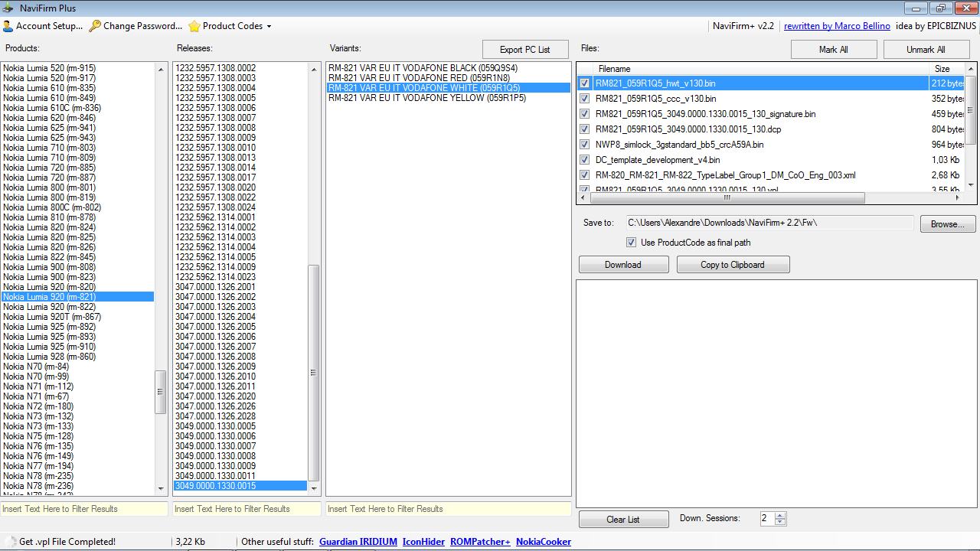Screen dimensions: 980x551
Task: Select Nokia Lumia 920 (rm-820) product
Action: pos(77,287)
